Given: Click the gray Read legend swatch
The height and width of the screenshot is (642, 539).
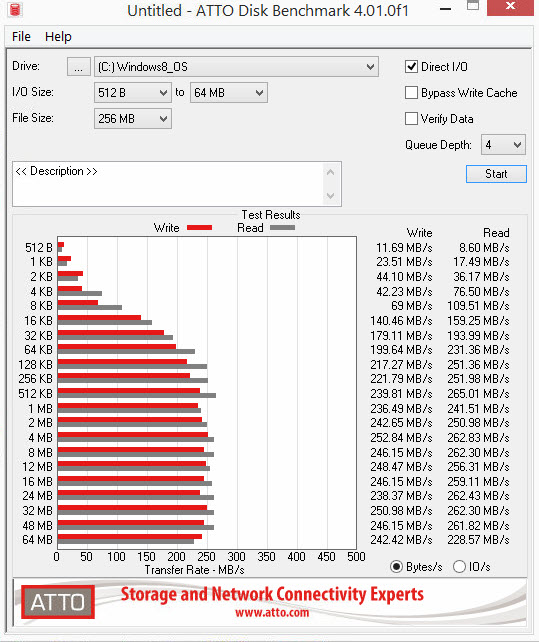Looking at the screenshot, I should [x=283, y=228].
